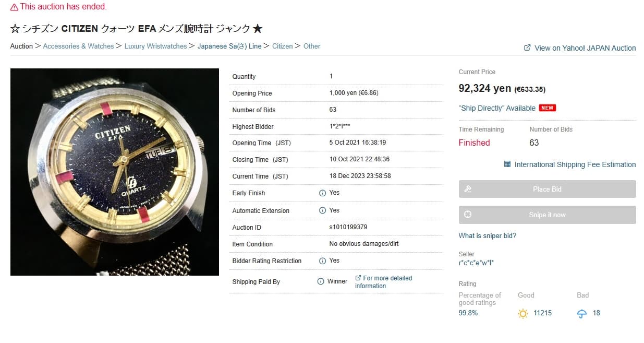Click the info icon next to Shipping Winner

321,282
